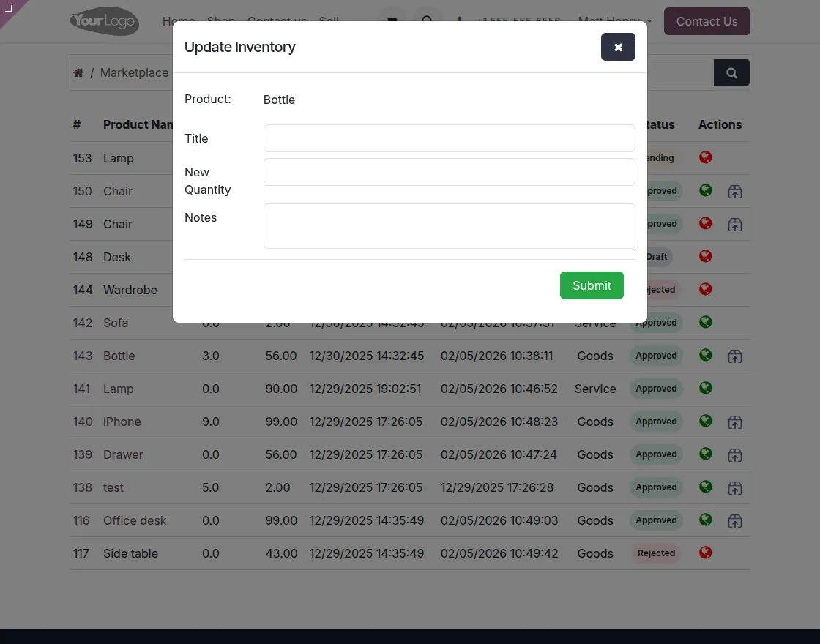Click globe icon for Drawer 139

click(x=706, y=454)
